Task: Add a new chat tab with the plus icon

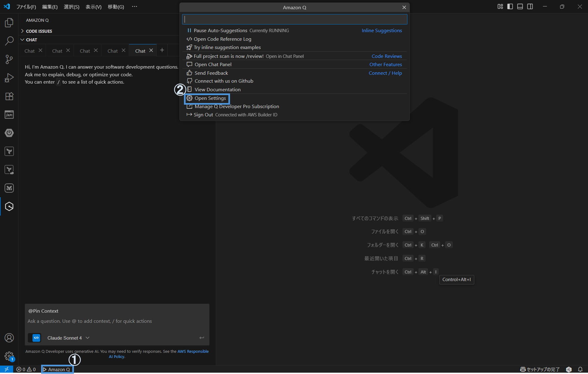Action: point(162,50)
